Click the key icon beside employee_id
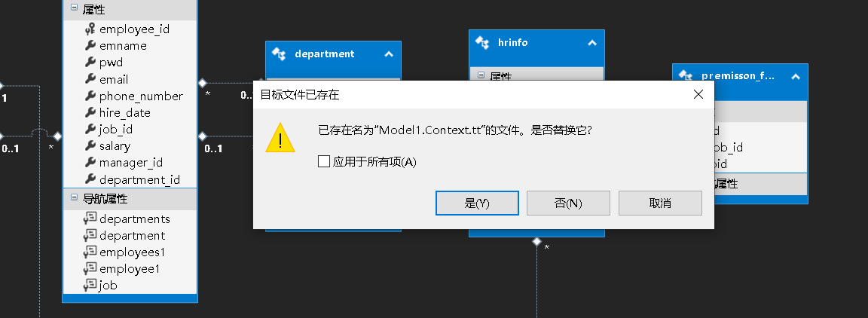Screen dimensions: 868x318 coord(90,29)
